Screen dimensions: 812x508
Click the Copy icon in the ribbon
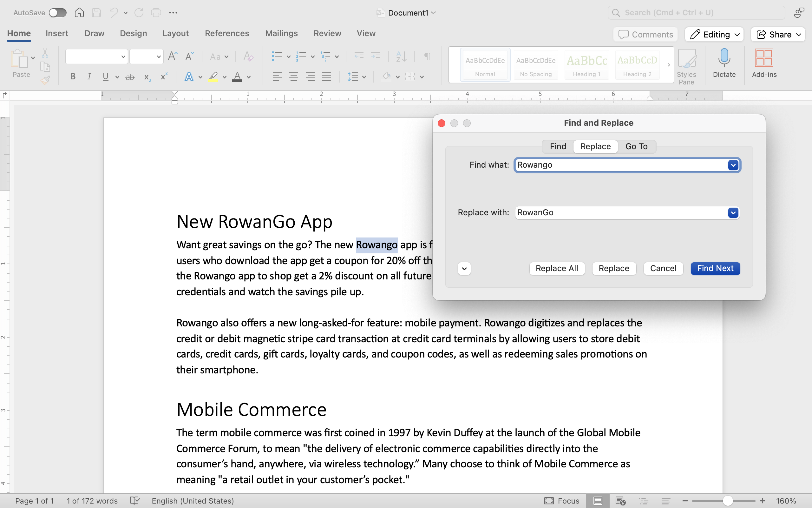[45, 67]
